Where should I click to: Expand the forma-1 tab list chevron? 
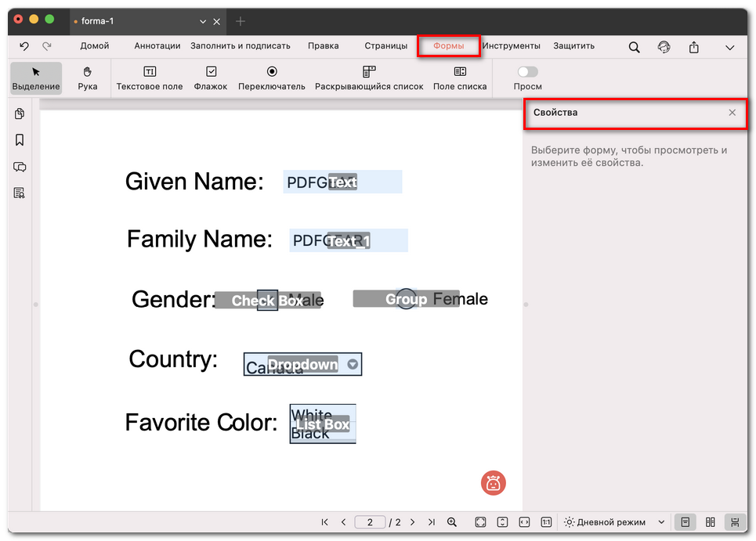[203, 21]
